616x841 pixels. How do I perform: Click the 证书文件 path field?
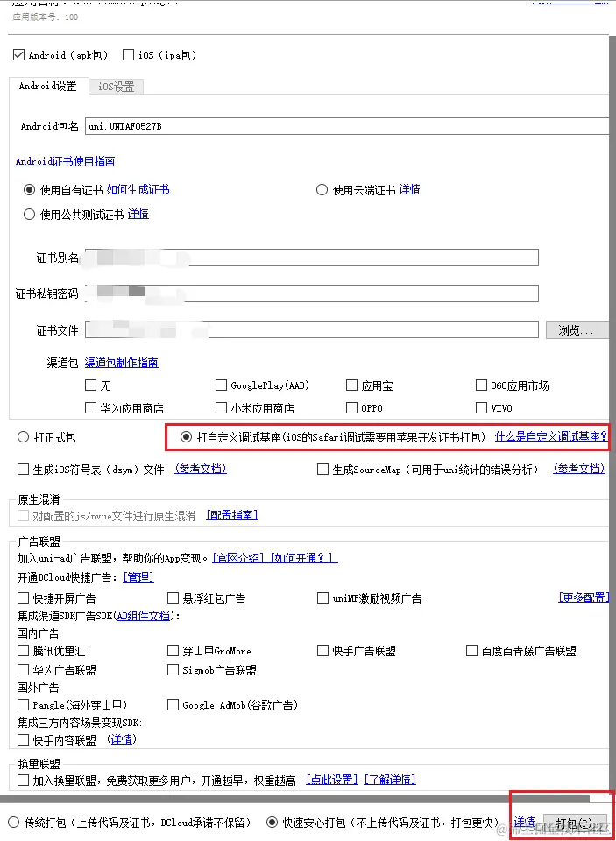click(312, 330)
